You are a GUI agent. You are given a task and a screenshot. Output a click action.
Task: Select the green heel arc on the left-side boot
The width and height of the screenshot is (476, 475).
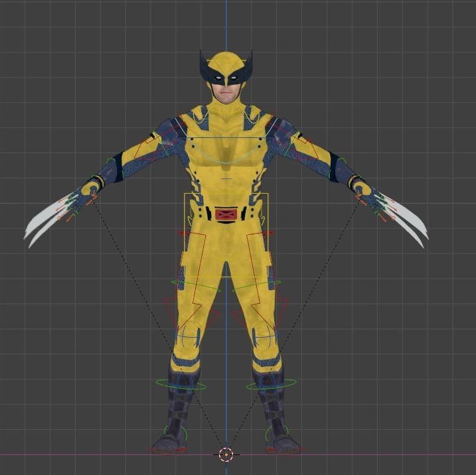(x=175, y=434)
